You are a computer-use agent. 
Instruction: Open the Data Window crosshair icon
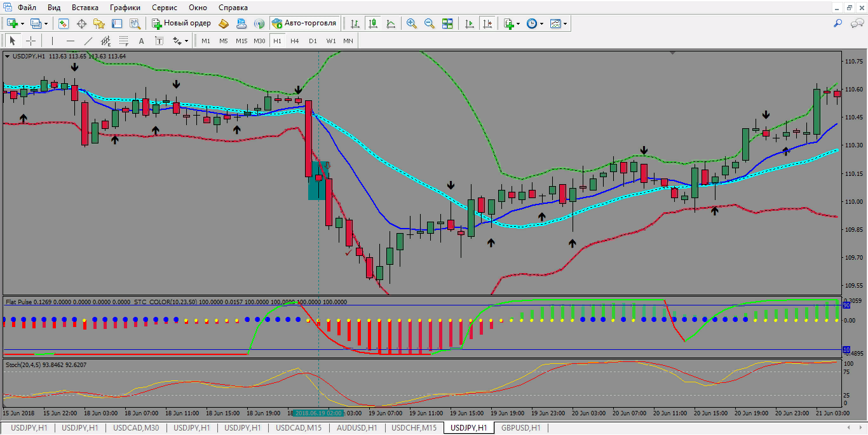pos(81,23)
